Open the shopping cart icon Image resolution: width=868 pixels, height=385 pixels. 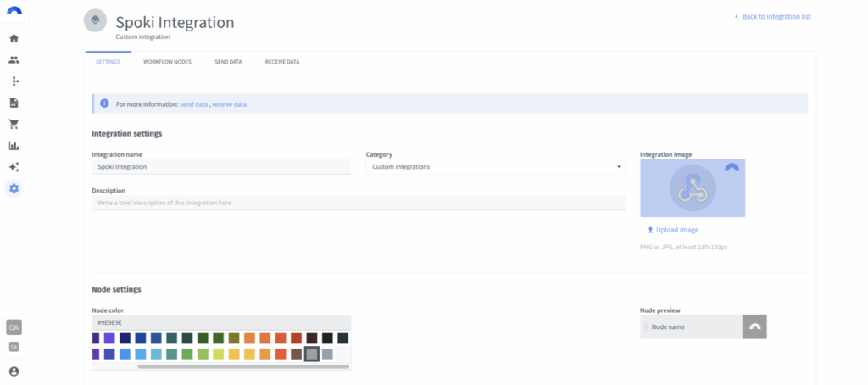pos(14,124)
